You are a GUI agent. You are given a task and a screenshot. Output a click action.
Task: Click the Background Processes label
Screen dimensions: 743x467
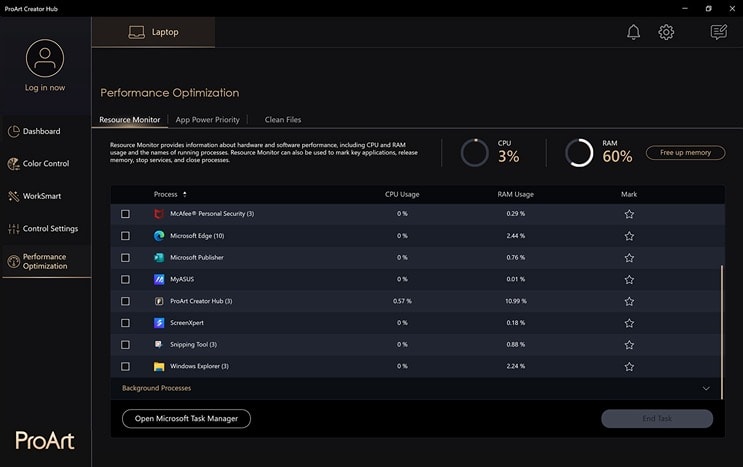pos(156,388)
